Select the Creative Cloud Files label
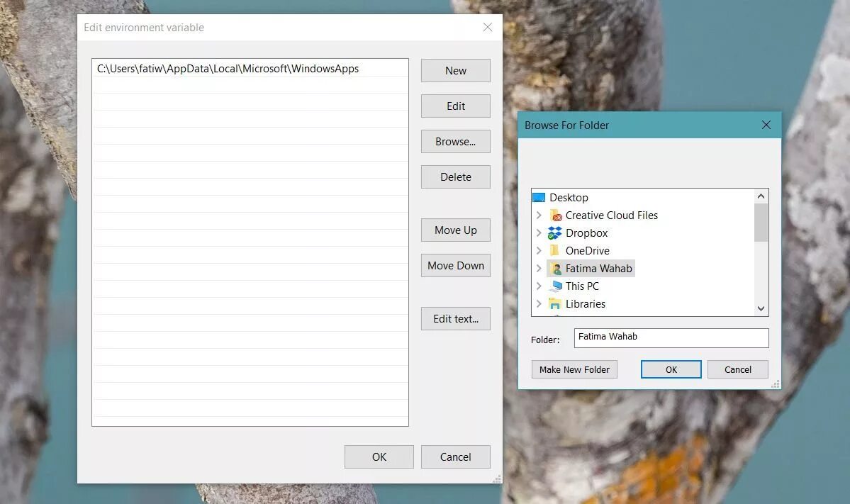The width and height of the screenshot is (850, 504). (612, 215)
